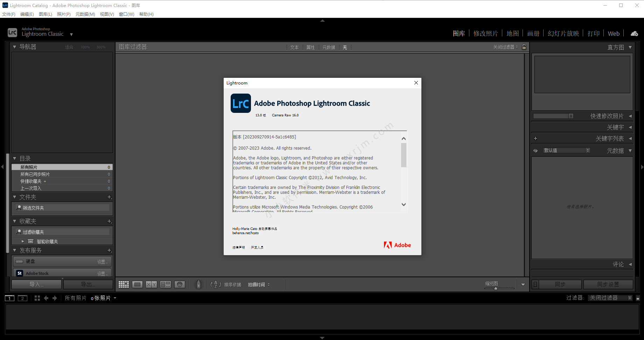Open 关闭过滤器 dropdown in filmstrip
The width and height of the screenshot is (644, 340).
[x=610, y=298]
